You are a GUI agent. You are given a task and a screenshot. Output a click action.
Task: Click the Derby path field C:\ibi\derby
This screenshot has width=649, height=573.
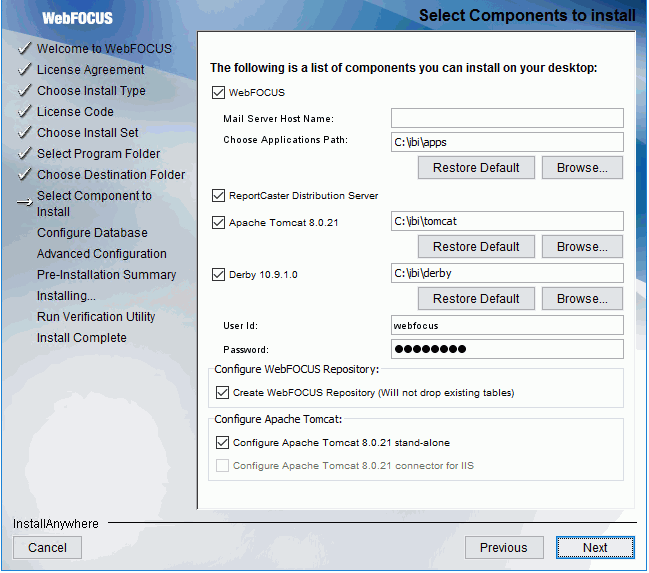507,273
